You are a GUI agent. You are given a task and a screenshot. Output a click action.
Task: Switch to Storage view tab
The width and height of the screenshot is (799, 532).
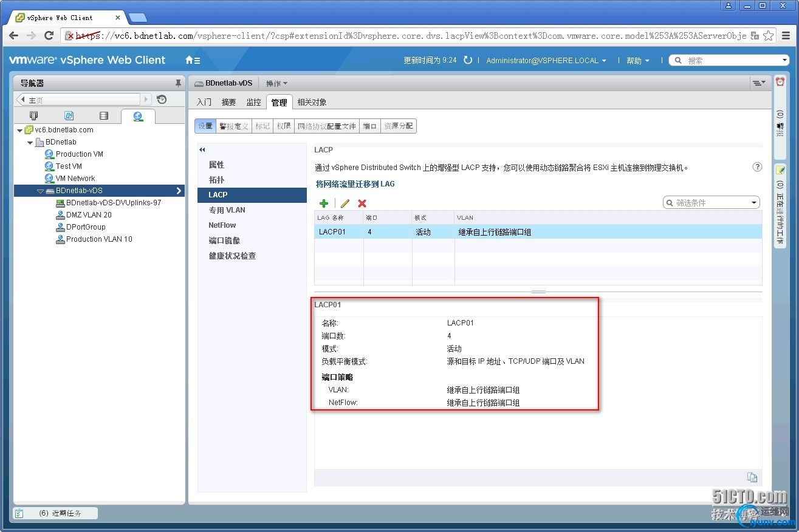[104, 115]
